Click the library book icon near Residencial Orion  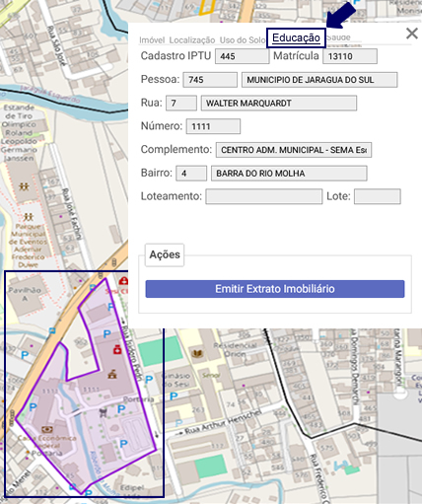pos(197,354)
